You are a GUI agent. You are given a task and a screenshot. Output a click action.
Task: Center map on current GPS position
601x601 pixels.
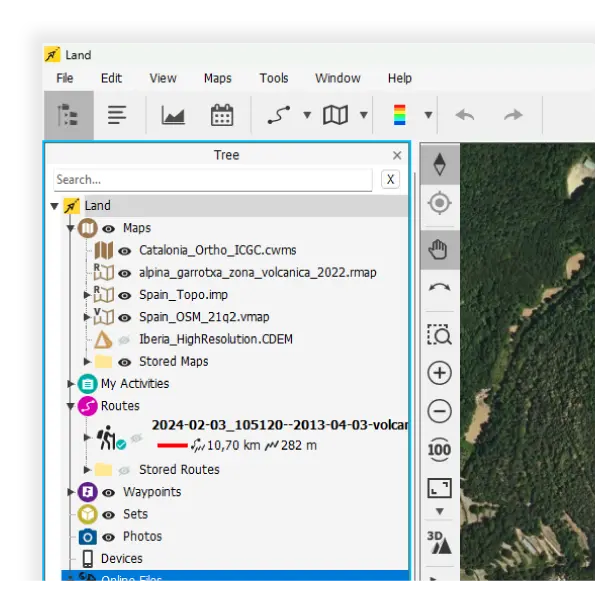439,204
